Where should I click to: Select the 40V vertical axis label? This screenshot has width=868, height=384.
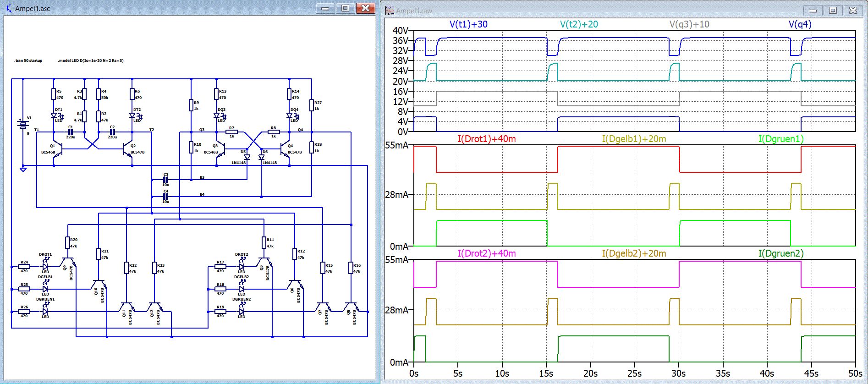[x=401, y=31]
